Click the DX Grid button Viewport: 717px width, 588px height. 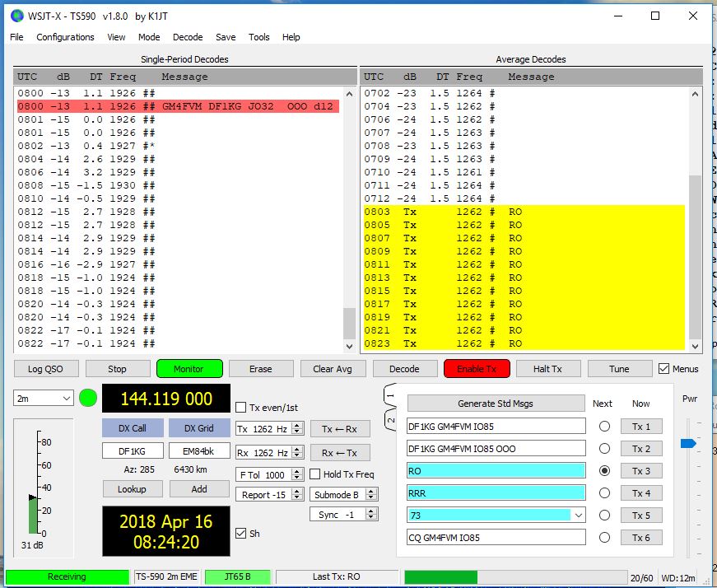point(199,428)
